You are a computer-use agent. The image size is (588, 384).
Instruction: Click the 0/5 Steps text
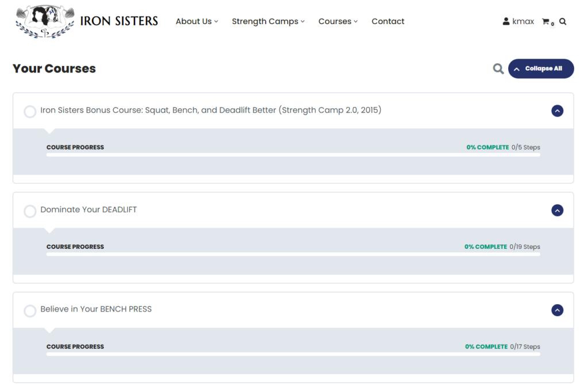[x=526, y=147]
